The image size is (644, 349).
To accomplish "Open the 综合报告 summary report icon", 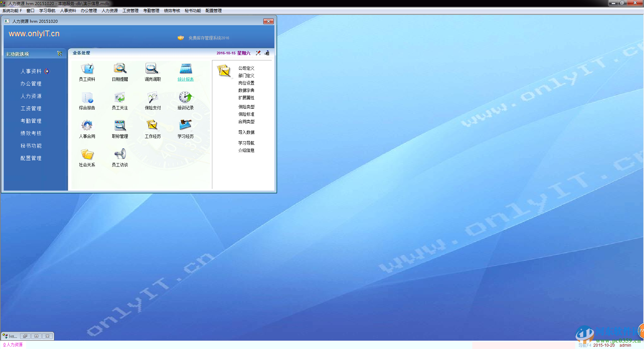I will (x=87, y=98).
